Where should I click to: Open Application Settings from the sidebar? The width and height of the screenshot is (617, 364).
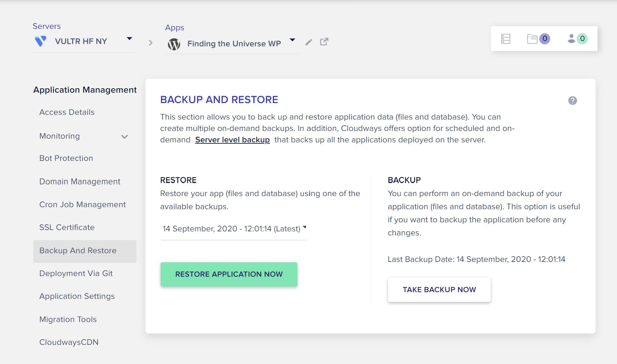[x=77, y=296]
